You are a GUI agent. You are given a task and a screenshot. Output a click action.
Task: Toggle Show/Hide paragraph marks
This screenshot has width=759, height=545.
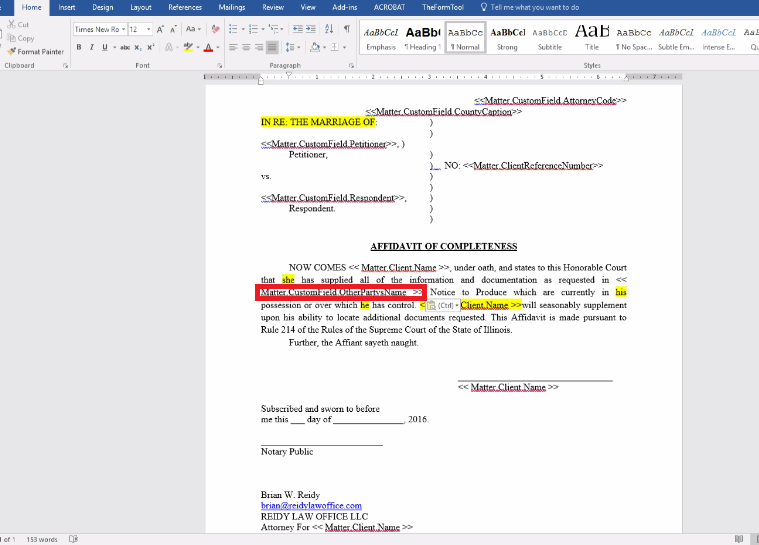click(x=347, y=30)
